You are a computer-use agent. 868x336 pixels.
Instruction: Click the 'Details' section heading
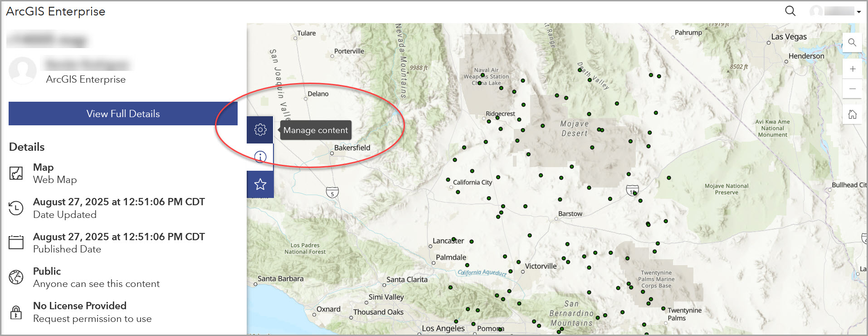[27, 147]
